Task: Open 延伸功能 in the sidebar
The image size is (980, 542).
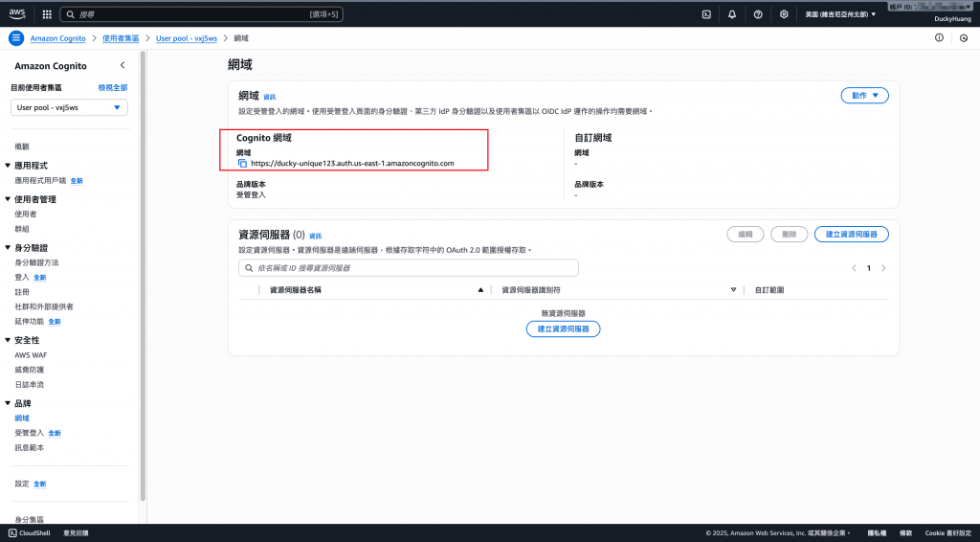Action: click(x=30, y=322)
